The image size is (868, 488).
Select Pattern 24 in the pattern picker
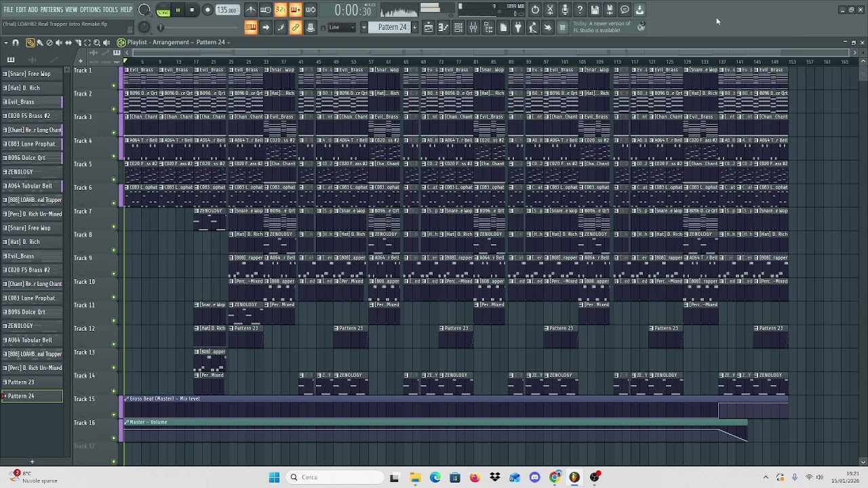[x=32, y=396]
